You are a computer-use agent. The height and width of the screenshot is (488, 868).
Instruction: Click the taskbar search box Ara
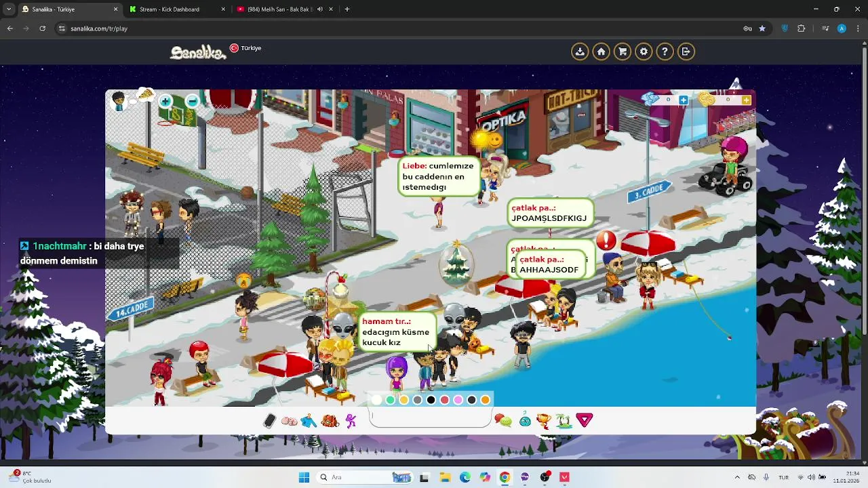pos(366,477)
